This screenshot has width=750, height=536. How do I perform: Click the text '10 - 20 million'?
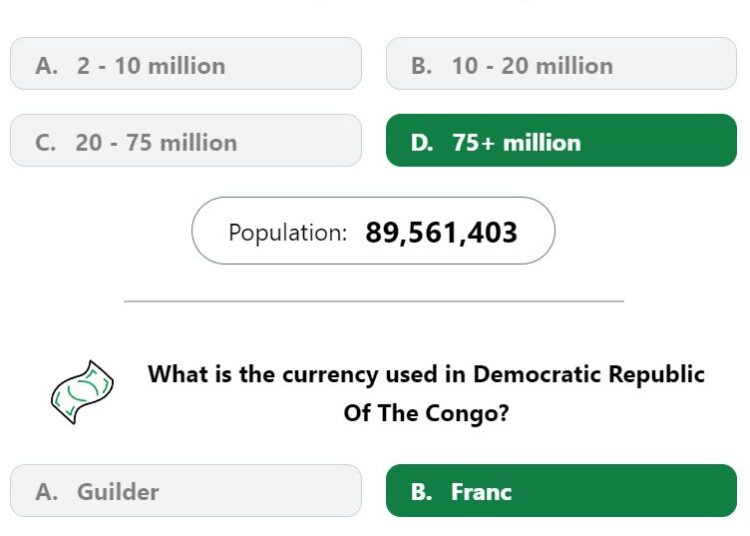[x=532, y=66]
